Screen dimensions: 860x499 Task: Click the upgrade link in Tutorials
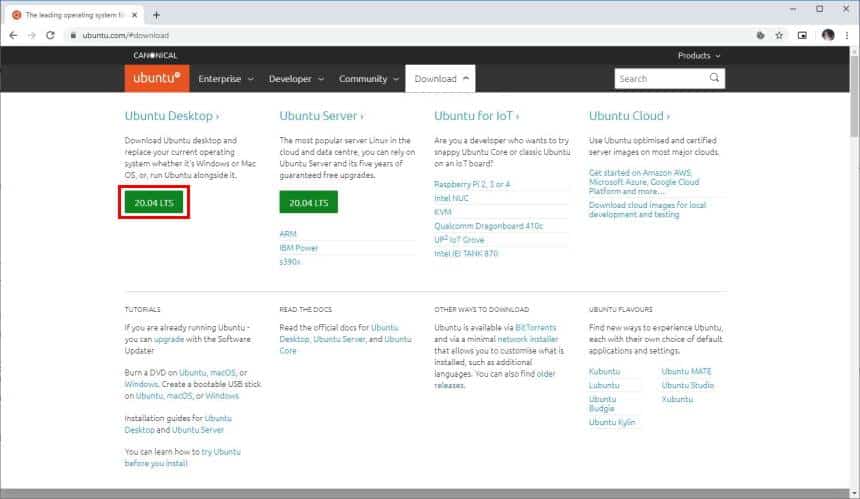169,339
